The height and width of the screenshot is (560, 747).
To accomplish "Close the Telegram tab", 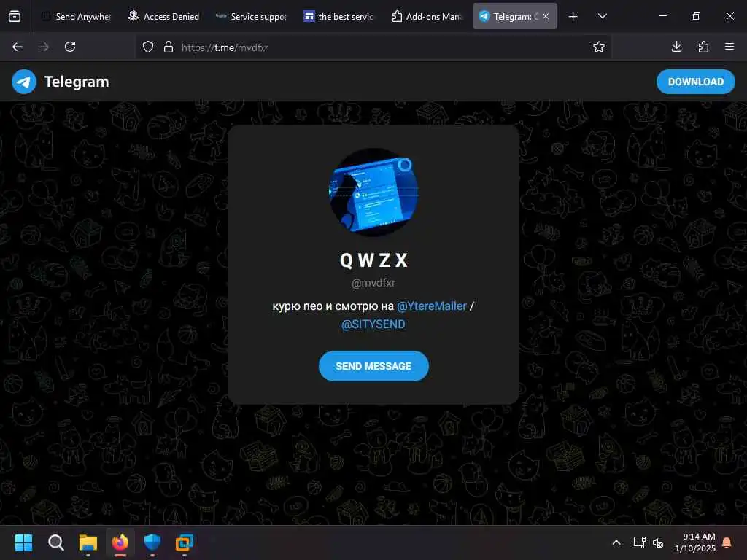I will coord(546,16).
